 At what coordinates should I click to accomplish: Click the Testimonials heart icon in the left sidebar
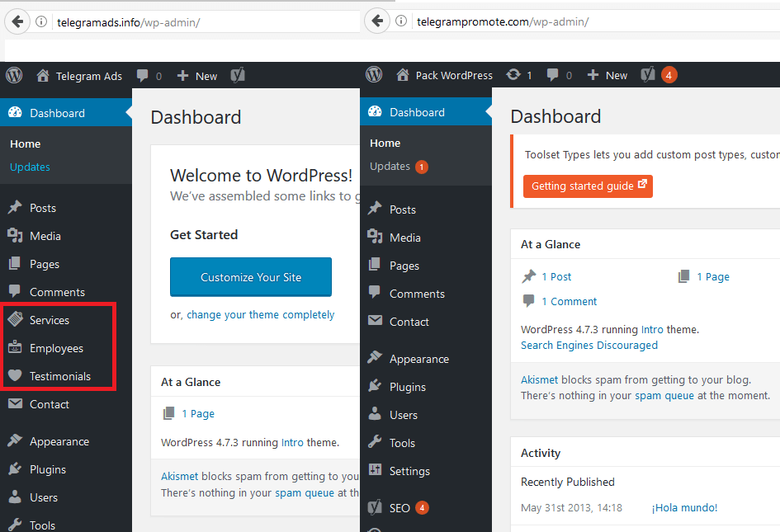15,375
